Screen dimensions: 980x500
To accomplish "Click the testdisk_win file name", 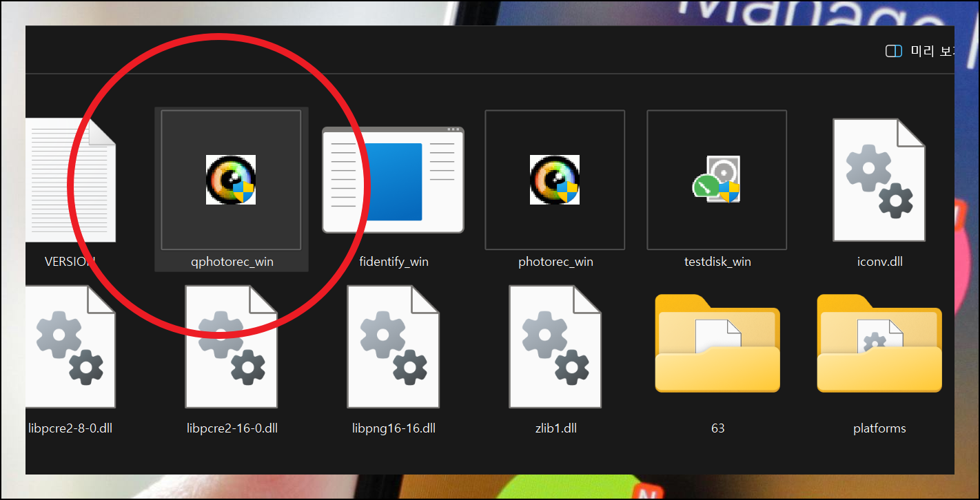I will pyautogui.click(x=717, y=262).
